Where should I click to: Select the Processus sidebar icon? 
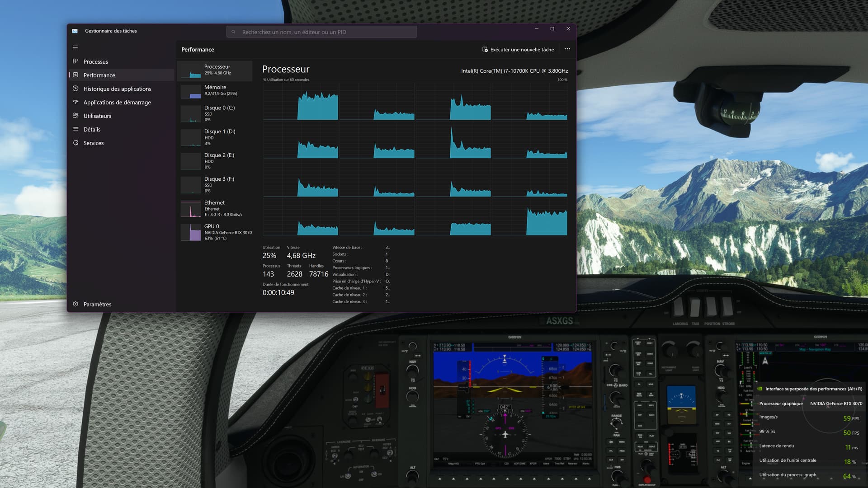75,61
